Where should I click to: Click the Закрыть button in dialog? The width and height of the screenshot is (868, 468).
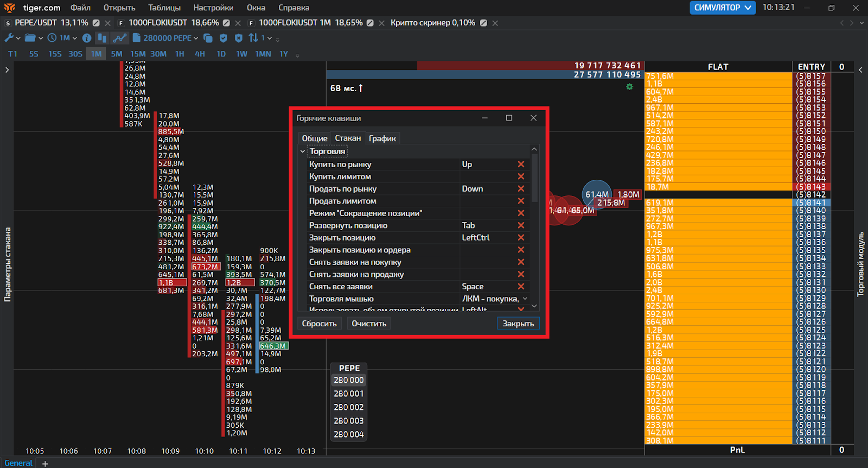click(x=518, y=324)
